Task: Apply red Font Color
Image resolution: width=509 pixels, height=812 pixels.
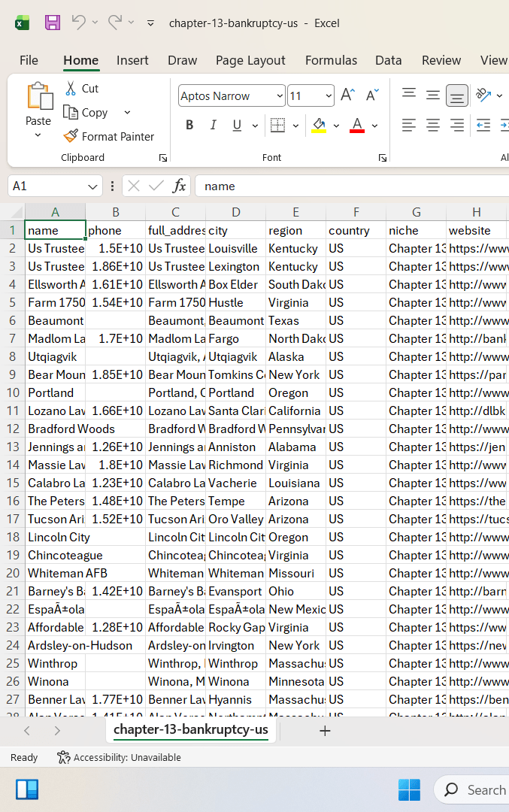Action: click(x=357, y=125)
